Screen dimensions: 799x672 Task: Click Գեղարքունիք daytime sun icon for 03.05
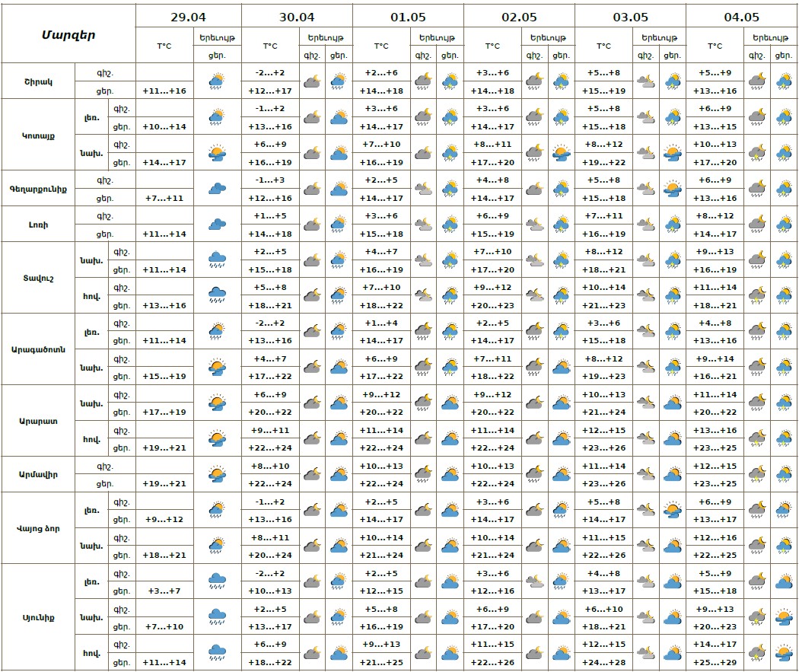[x=673, y=189]
